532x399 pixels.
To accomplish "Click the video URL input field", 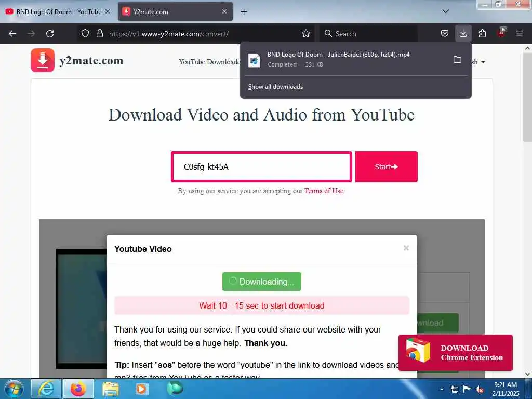I will (x=262, y=167).
